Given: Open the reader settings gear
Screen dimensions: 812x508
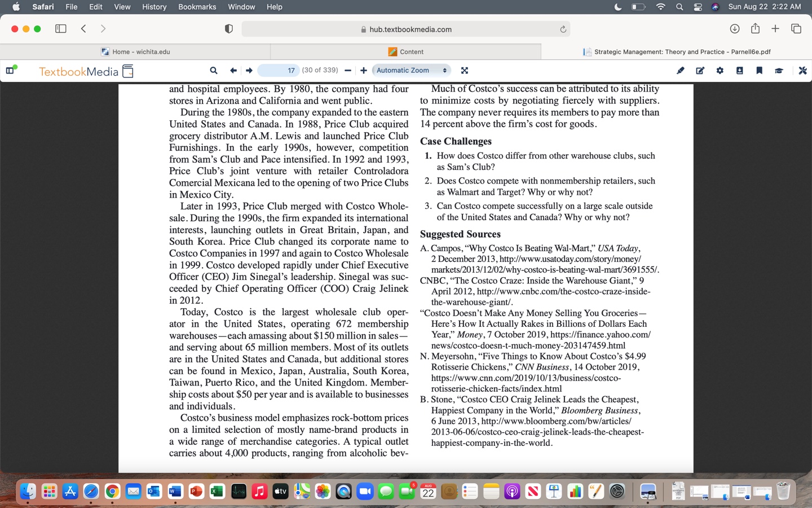Looking at the screenshot, I should click(720, 71).
